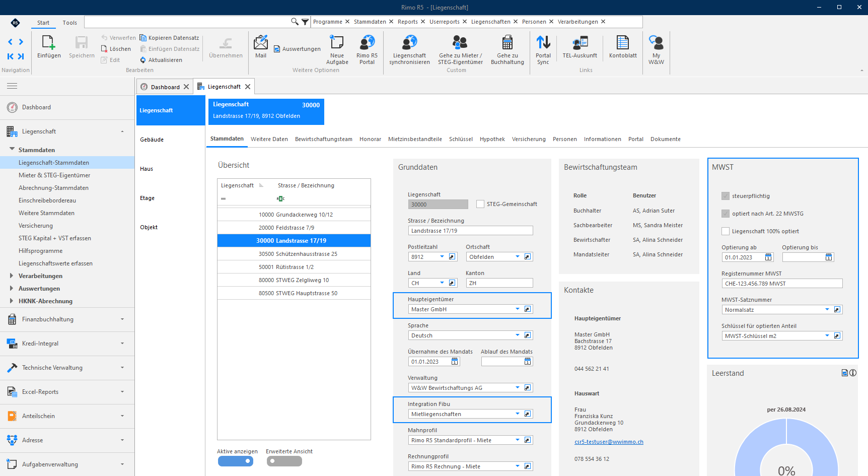
Task: Switch to the Hypothek tab
Action: pos(492,139)
